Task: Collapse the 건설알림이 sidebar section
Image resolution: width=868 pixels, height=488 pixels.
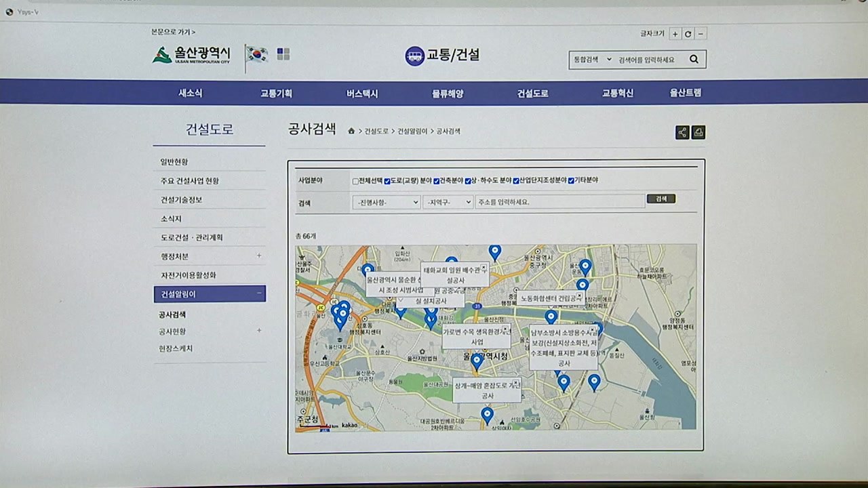Action: coord(259,293)
